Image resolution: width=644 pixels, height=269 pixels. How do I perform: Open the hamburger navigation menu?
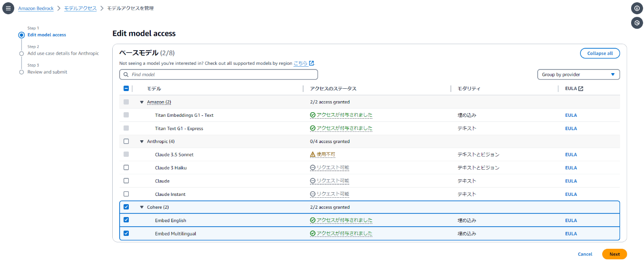8,8
